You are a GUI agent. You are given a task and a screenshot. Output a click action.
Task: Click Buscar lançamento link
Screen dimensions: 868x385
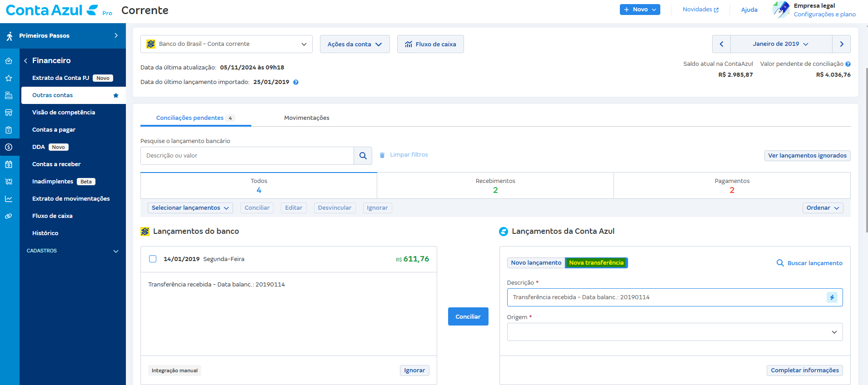pos(809,263)
